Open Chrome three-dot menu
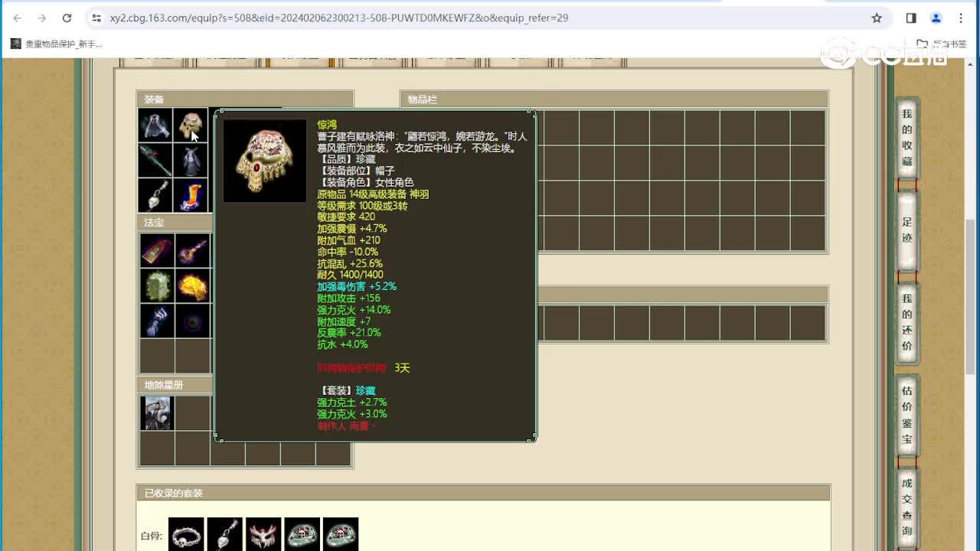The height and width of the screenshot is (551, 980). [x=961, y=18]
